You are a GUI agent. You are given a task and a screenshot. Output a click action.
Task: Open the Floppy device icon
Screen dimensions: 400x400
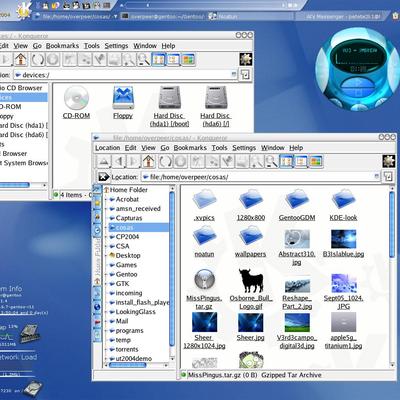pyautogui.click(x=123, y=103)
